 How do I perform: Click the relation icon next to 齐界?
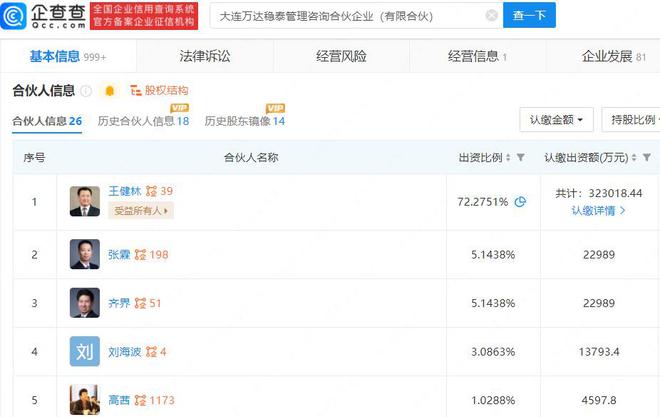tap(140, 303)
